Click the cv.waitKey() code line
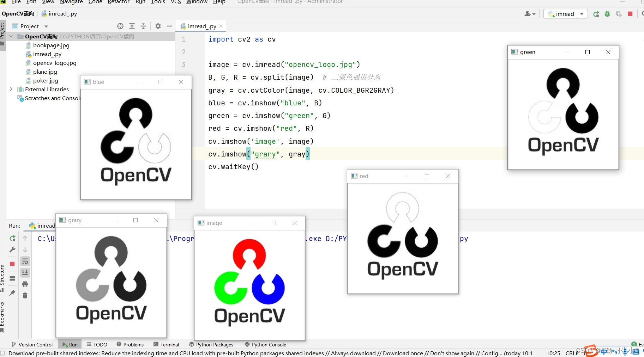Image resolution: width=644 pixels, height=357 pixels. coord(233,167)
